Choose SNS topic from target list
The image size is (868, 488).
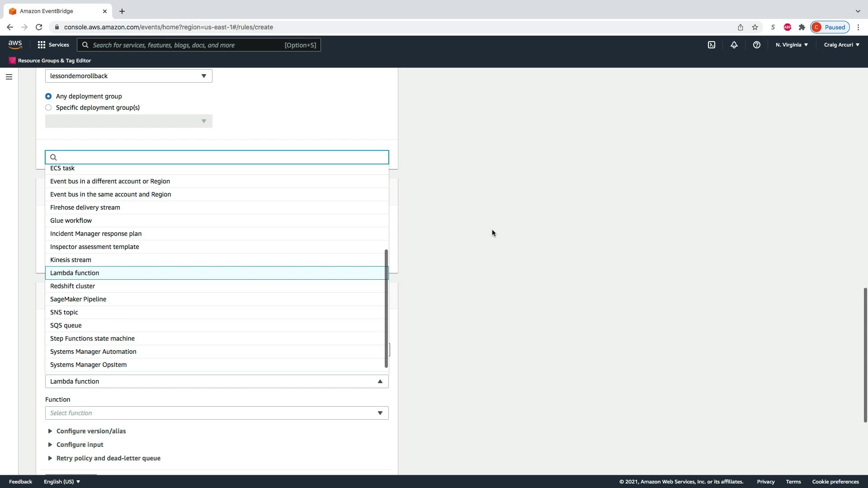tap(64, 312)
